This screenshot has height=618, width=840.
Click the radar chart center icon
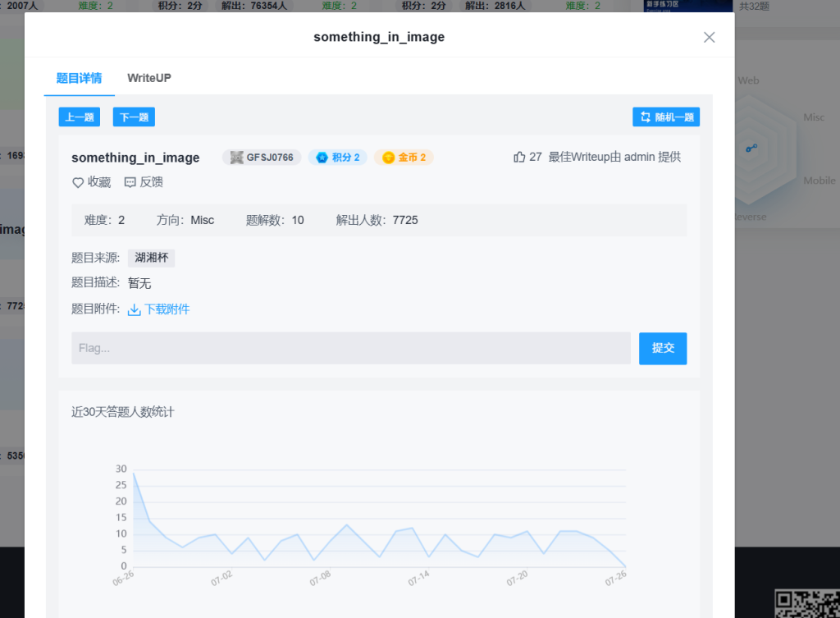coord(751,149)
